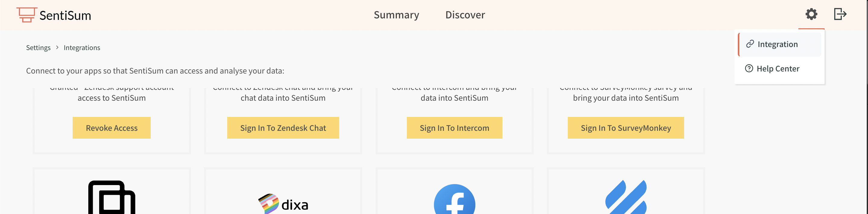This screenshot has height=214, width=868.
Task: Sign In To Intercom
Action: [x=454, y=128]
